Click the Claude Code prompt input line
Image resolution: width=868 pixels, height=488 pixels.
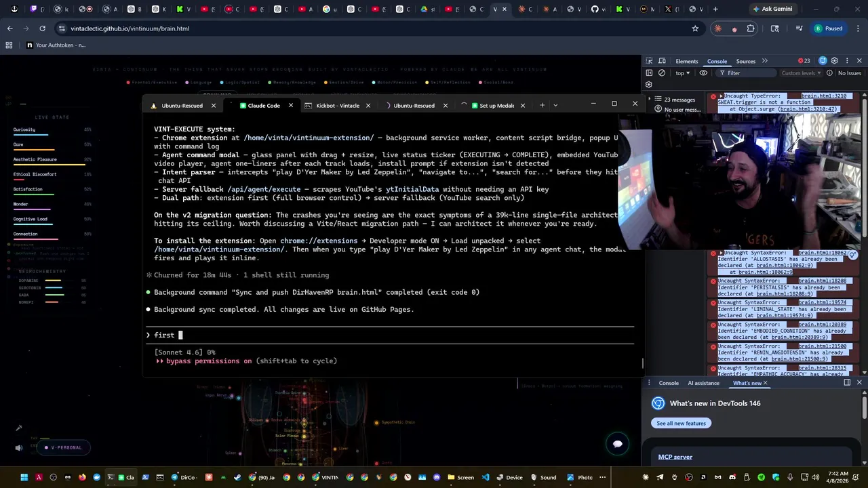click(x=390, y=335)
